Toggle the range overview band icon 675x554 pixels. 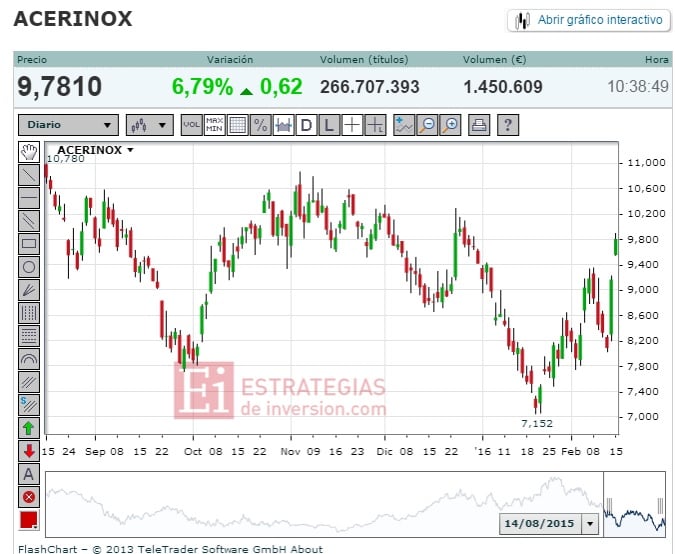283,125
